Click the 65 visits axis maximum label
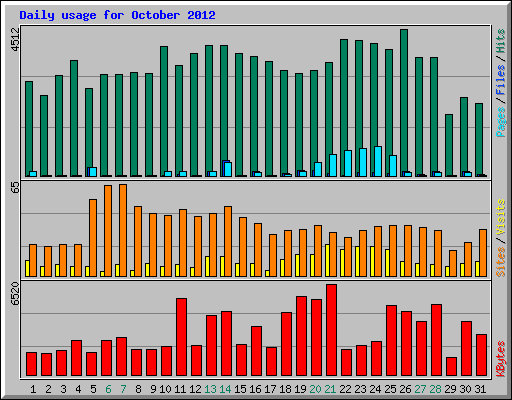The height and width of the screenshot is (400, 512). (15, 187)
